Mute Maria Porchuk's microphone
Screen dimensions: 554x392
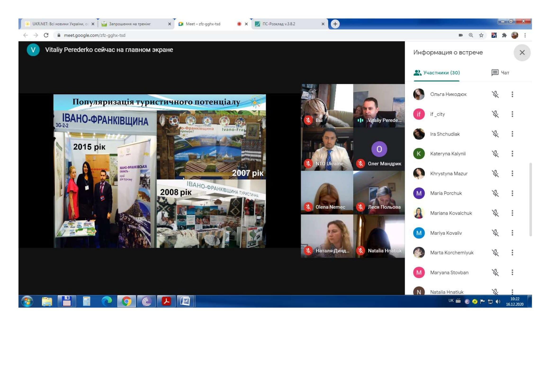click(x=495, y=193)
